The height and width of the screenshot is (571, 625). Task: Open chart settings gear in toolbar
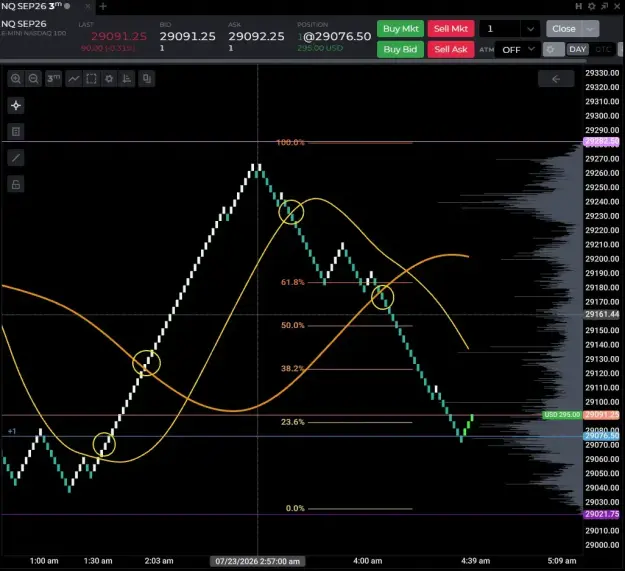click(x=109, y=78)
